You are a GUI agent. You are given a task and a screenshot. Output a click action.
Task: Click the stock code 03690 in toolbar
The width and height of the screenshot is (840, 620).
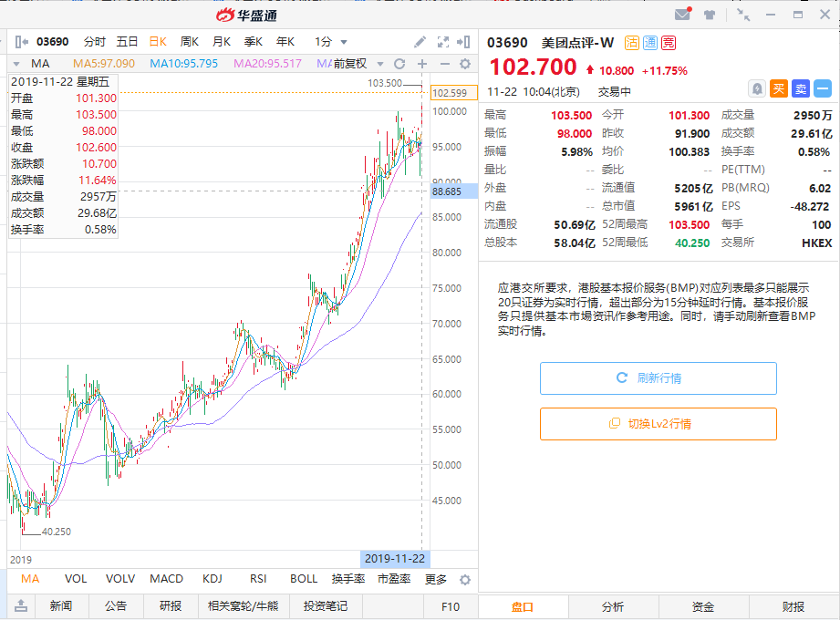click(x=53, y=42)
